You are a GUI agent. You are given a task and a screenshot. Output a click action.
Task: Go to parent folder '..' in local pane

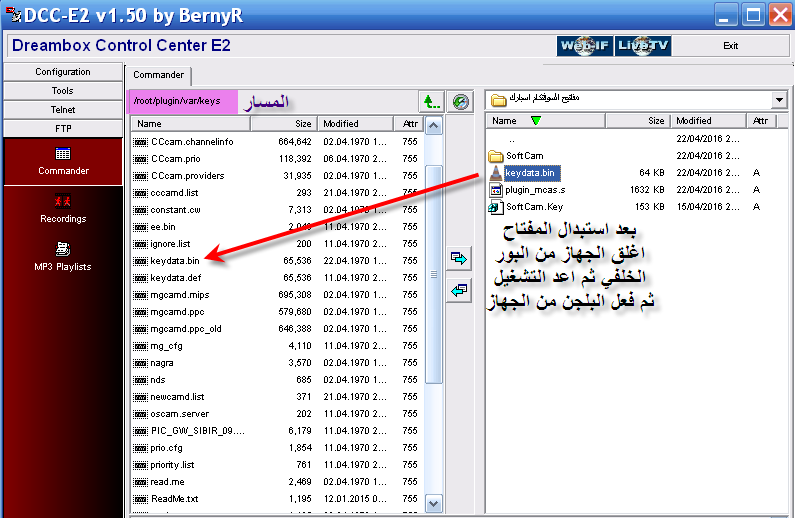click(512, 139)
